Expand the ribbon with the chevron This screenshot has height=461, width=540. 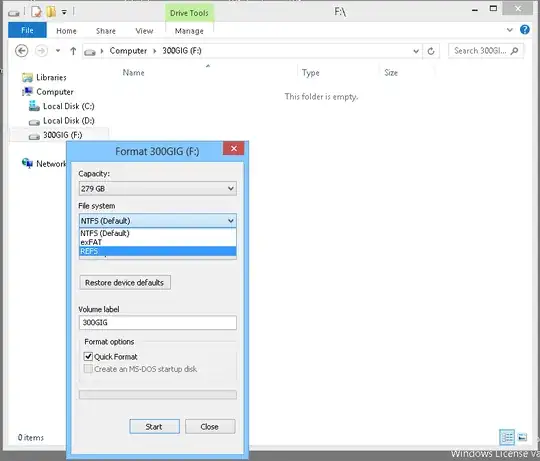click(510, 30)
